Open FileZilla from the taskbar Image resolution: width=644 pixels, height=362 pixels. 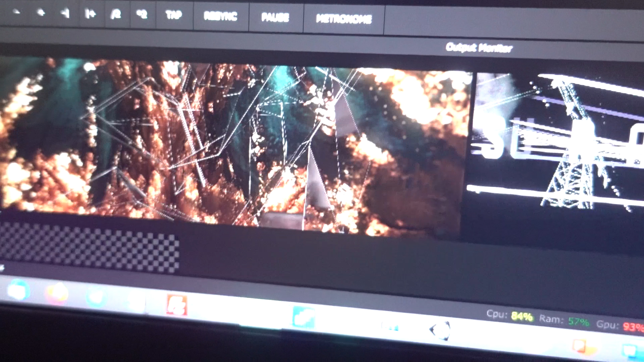[176, 305]
